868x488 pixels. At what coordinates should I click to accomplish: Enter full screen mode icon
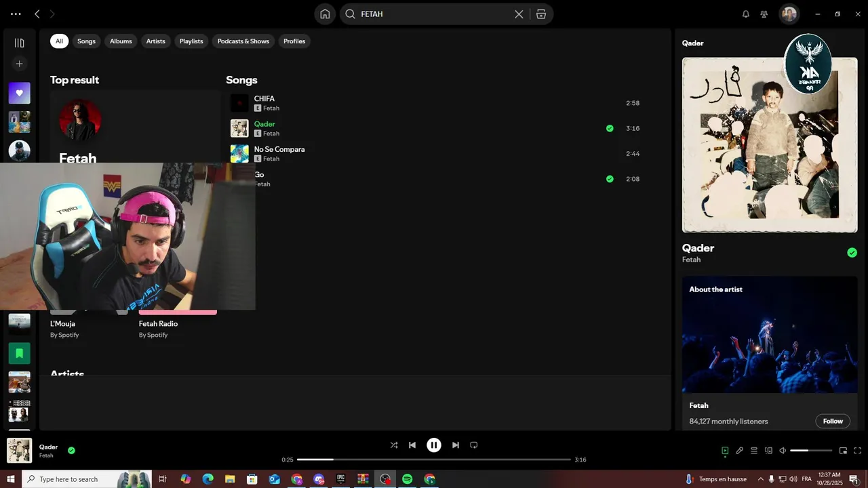coord(858,451)
